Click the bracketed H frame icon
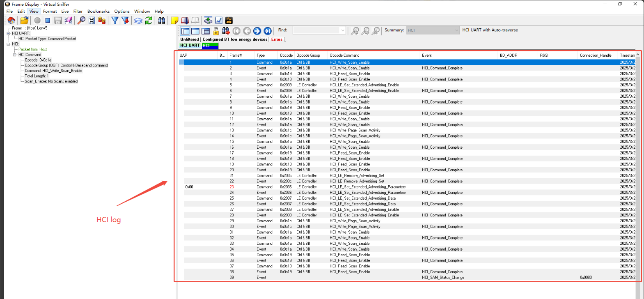The width and height of the screenshot is (644, 299). (92, 20)
